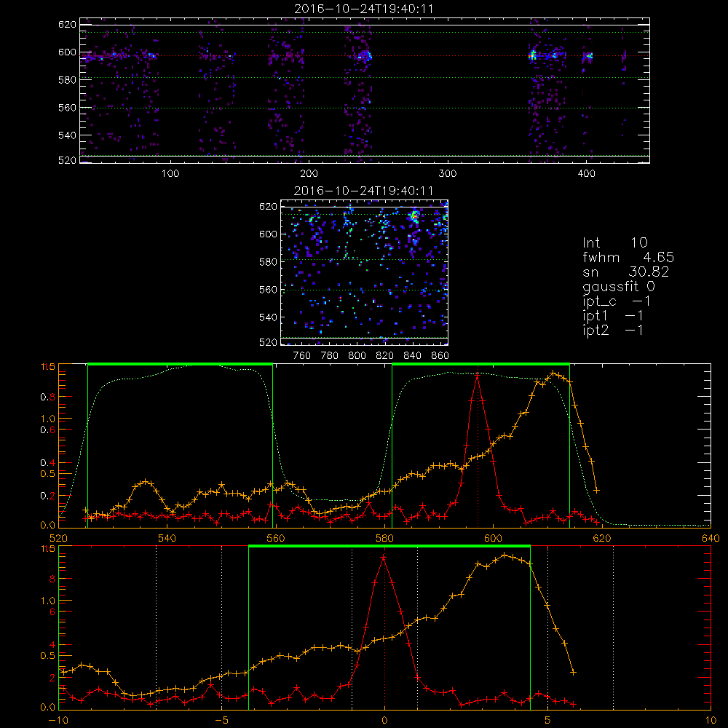The image size is (728, 728).
Task: Select the 'fwhm 4.65' readout
Action: (628, 257)
